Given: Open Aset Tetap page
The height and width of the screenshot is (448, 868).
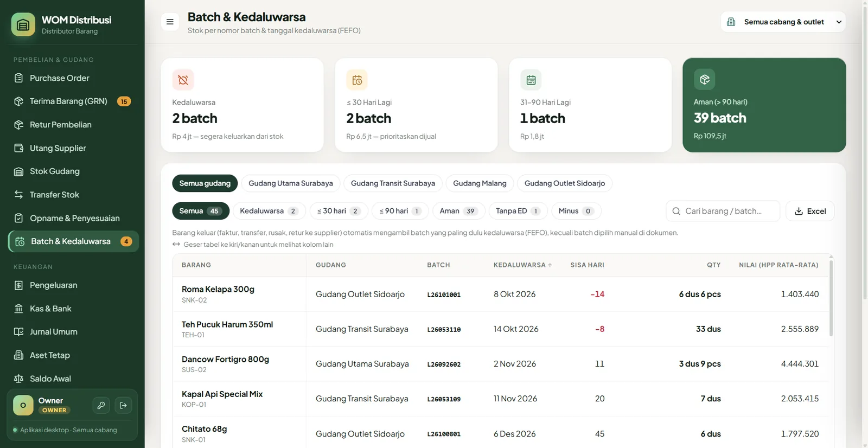Looking at the screenshot, I should point(73,355).
